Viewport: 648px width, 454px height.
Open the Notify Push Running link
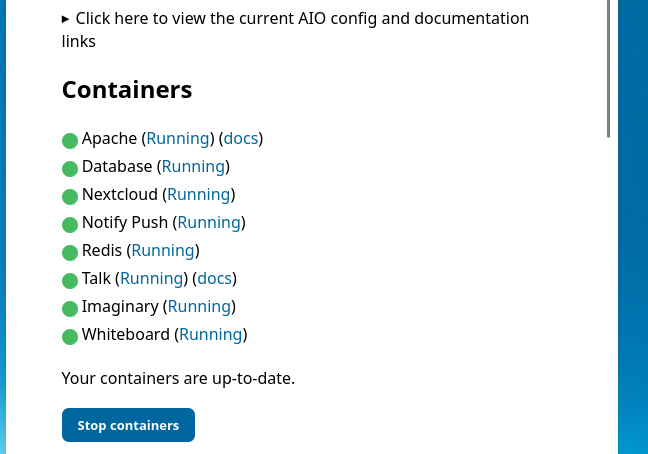[x=209, y=222]
